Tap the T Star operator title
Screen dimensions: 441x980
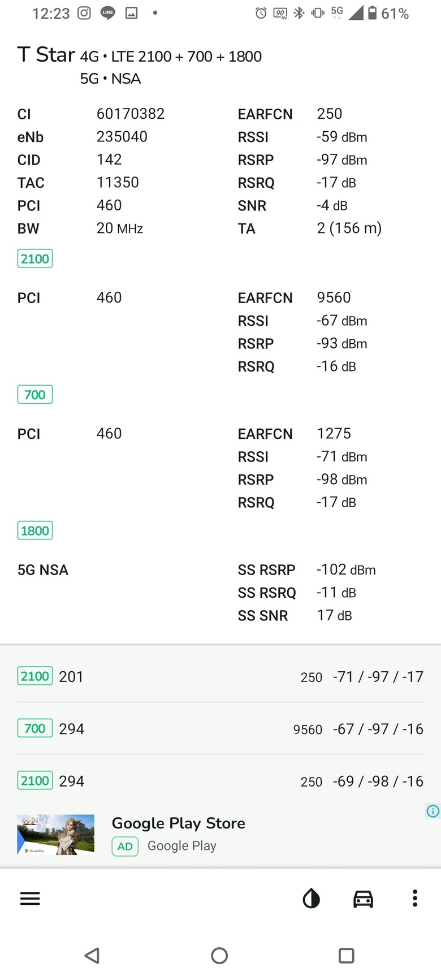point(46,55)
